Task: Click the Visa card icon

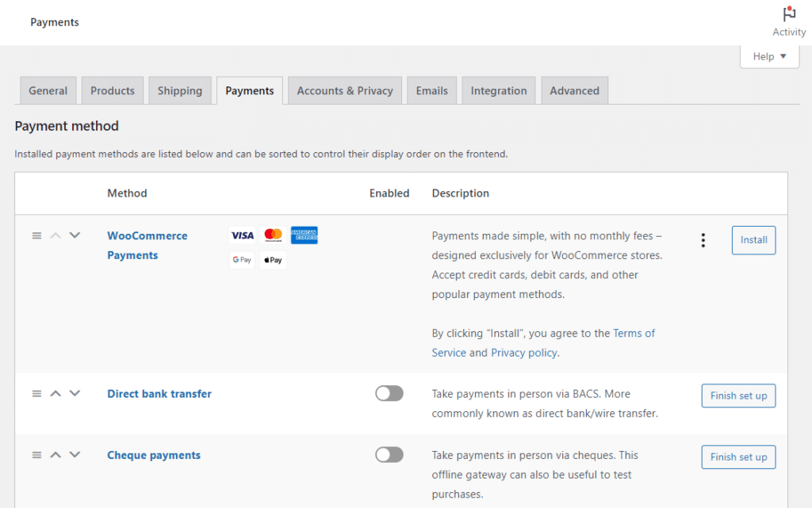Action: (x=242, y=235)
